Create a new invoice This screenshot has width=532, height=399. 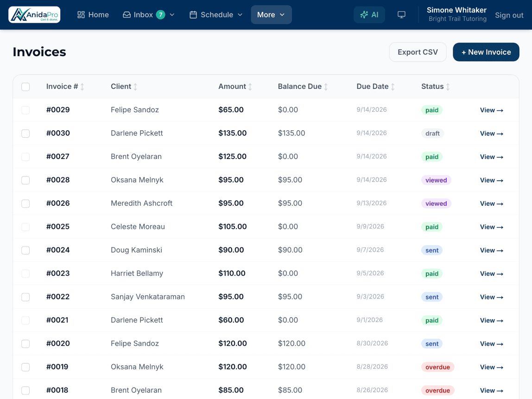point(486,52)
